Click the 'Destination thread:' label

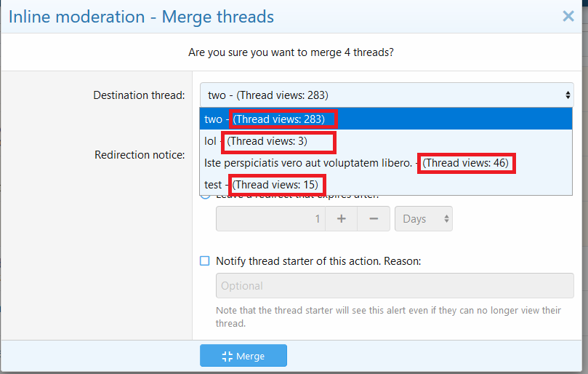point(139,95)
